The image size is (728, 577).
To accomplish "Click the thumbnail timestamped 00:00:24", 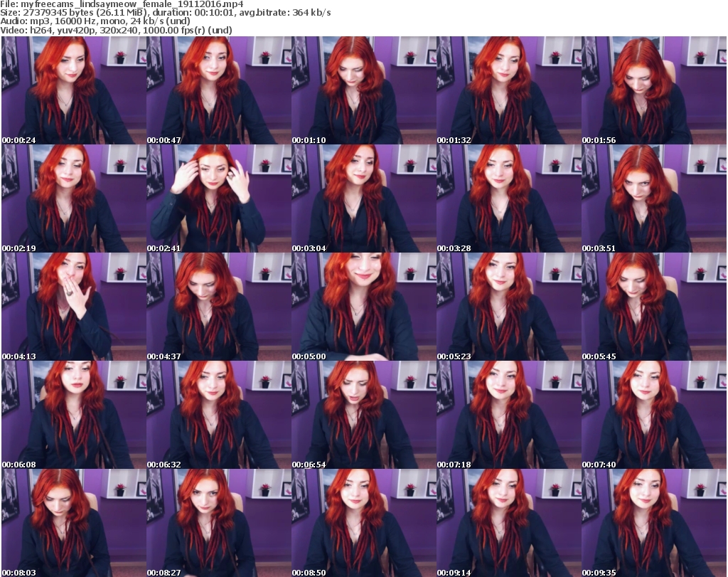I will click(73, 90).
